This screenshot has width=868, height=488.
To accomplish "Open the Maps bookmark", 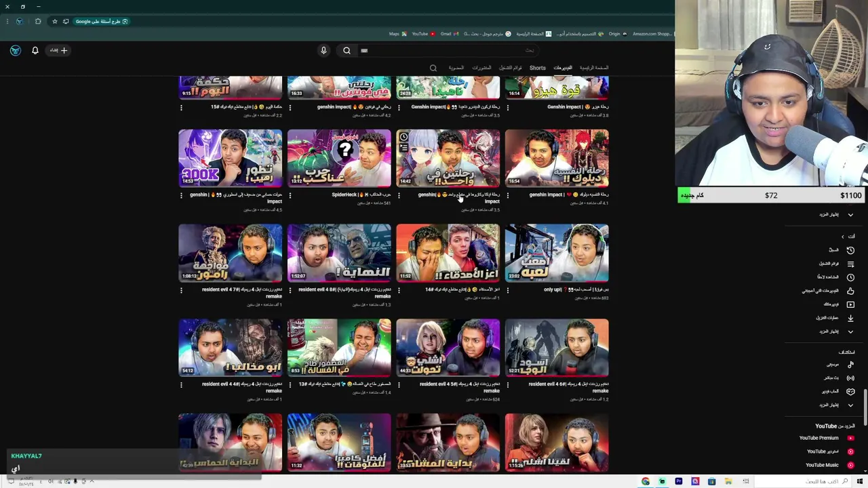I will (x=398, y=34).
